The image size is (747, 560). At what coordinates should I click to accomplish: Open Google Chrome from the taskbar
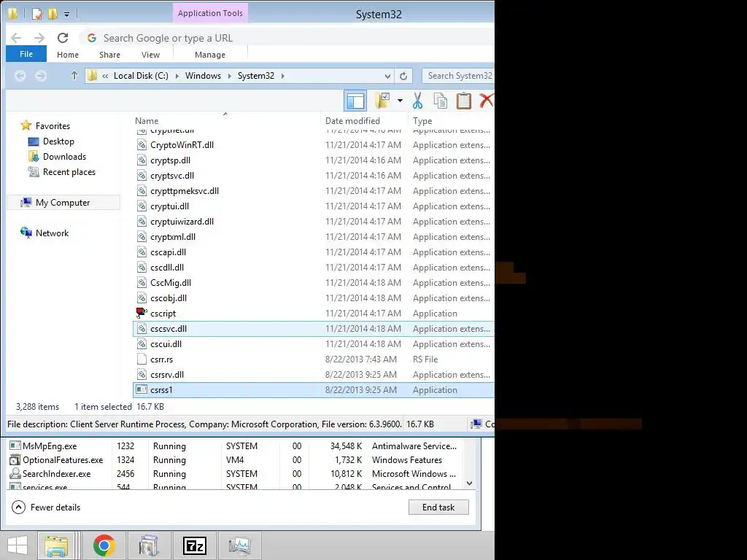(x=104, y=545)
